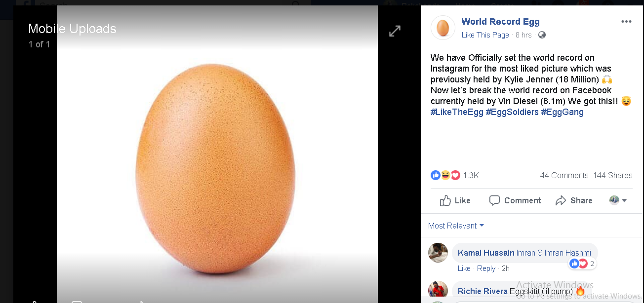The width and height of the screenshot is (644, 303).
Task: Click the Share arrow button
Action: pos(574,200)
